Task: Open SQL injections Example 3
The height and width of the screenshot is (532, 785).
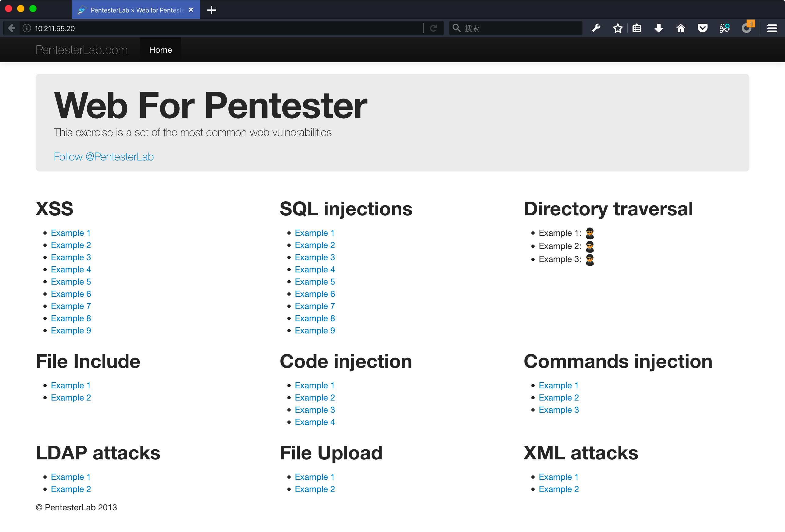Action: (x=315, y=257)
